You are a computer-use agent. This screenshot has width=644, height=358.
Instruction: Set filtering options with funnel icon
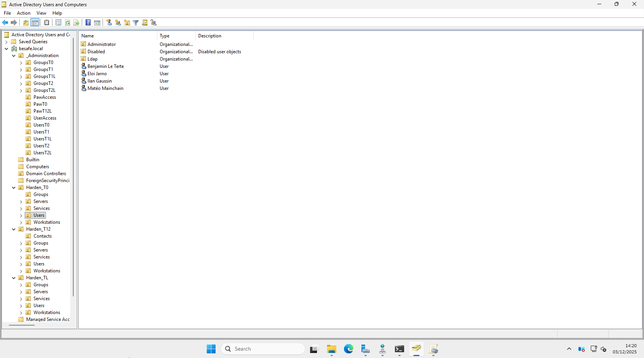point(136,23)
